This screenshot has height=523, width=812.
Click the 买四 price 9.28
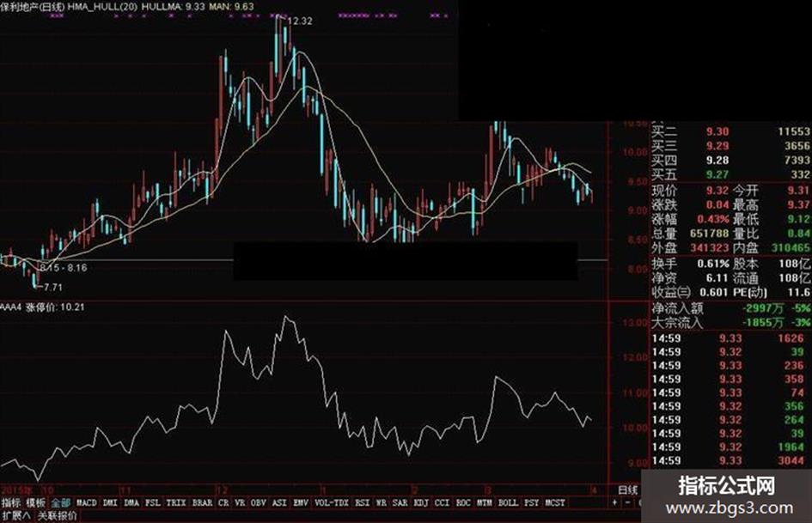point(717,161)
